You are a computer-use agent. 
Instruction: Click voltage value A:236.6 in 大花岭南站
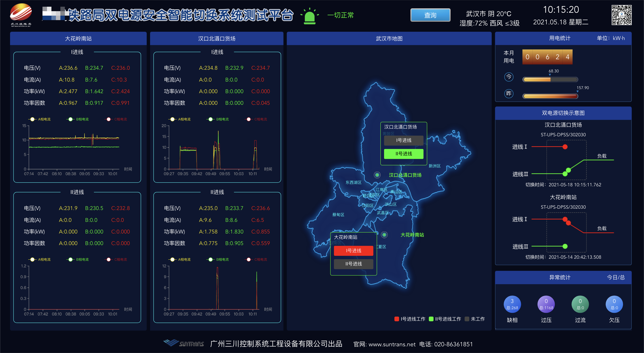pos(68,68)
